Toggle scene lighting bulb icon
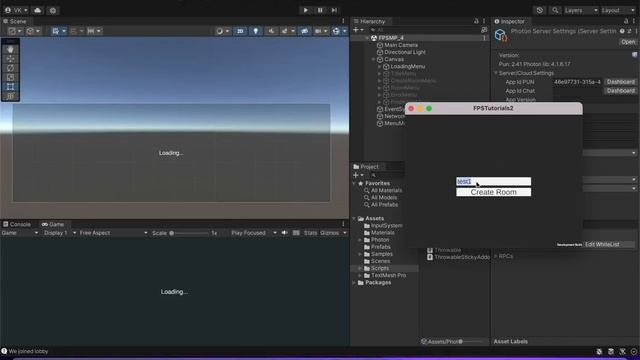Viewport: 640px width, 360px height. tap(256, 31)
